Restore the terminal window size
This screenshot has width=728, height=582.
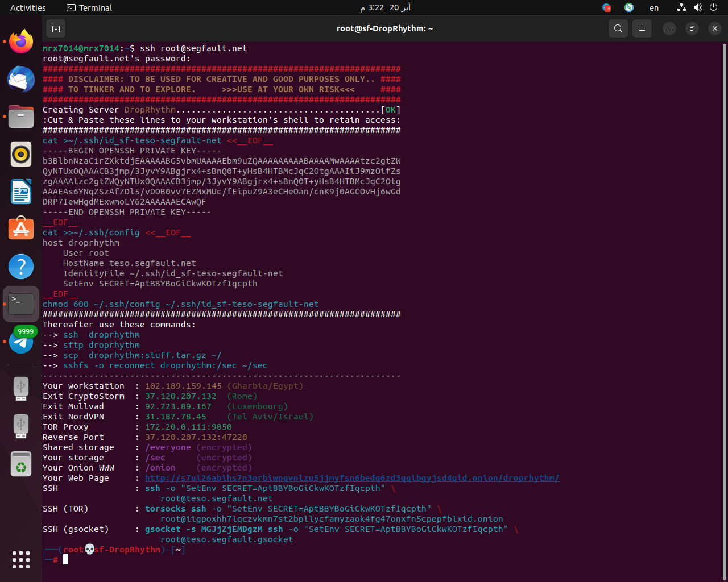coord(692,28)
